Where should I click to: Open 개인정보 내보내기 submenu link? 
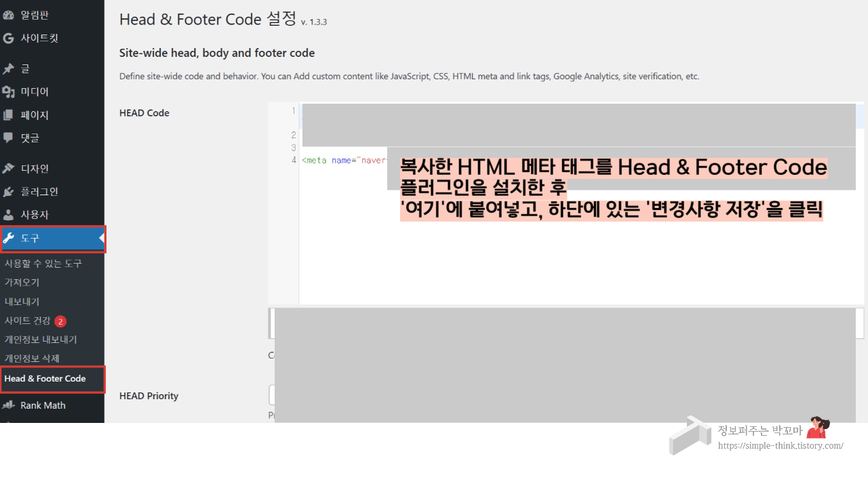(41, 339)
